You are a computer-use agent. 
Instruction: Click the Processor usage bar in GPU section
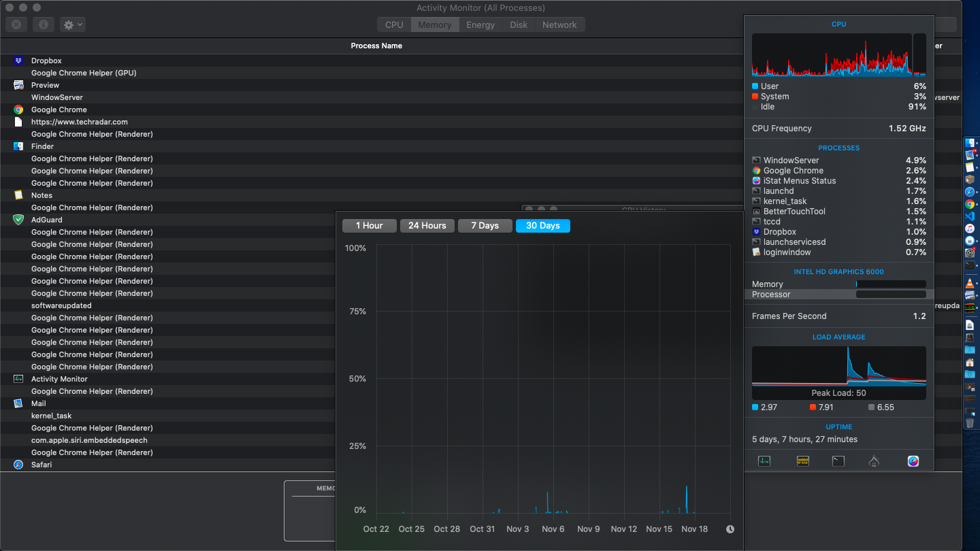(891, 295)
